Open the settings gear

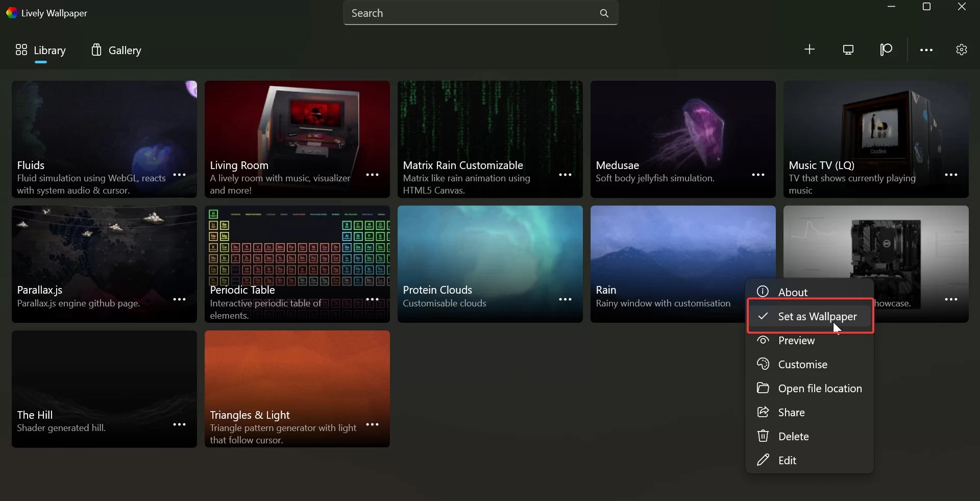click(x=962, y=50)
